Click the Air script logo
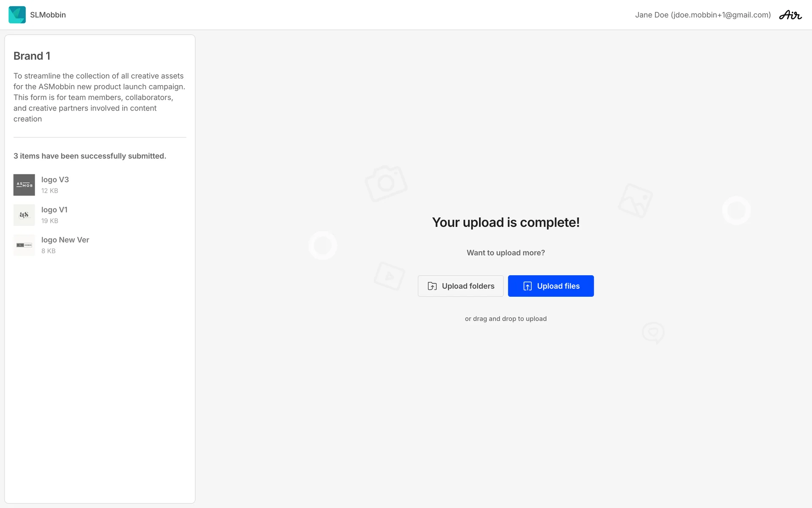This screenshot has height=508, width=812. [x=790, y=15]
